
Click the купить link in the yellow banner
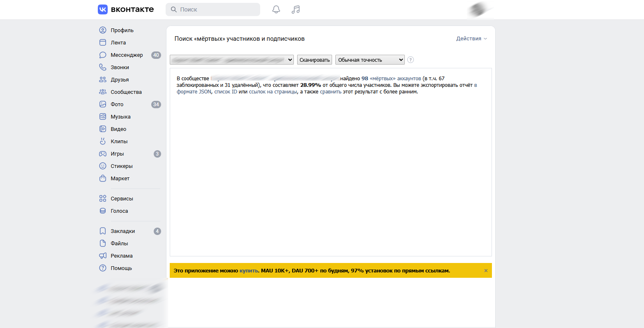pyautogui.click(x=249, y=270)
